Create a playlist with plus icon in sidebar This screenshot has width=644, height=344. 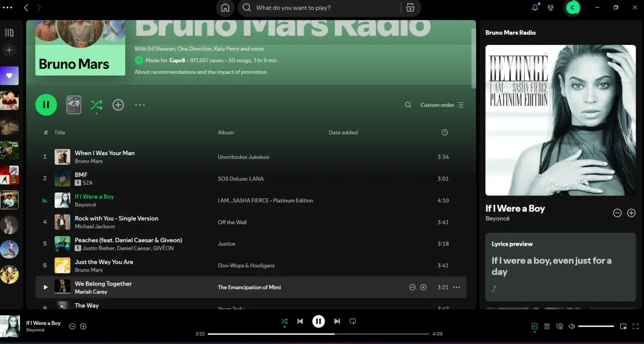[x=9, y=50]
